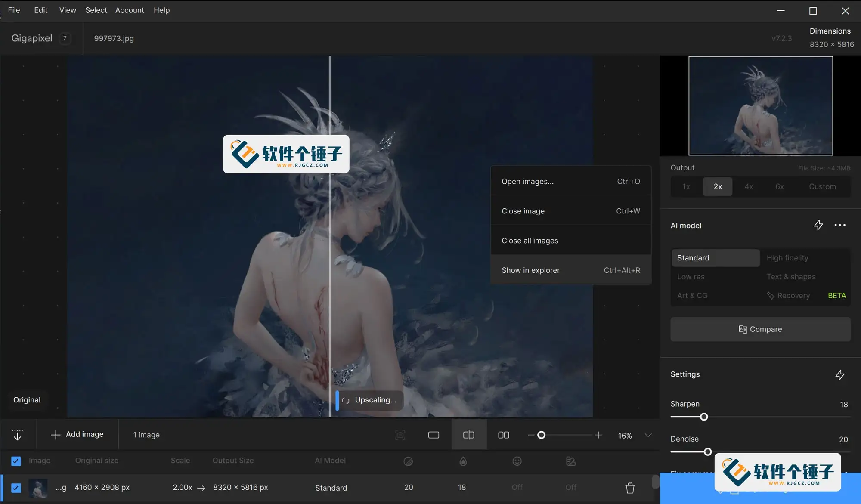This screenshot has height=504, width=861.
Task: Click the 2.00x scale value
Action: tap(183, 487)
